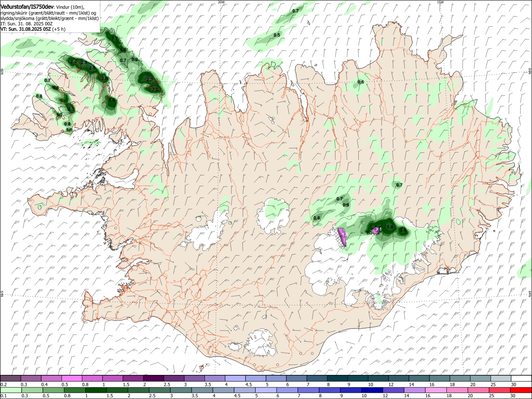Viewport: 532px width, 399px height.
Task: Pick the violet rain-scale swatch at 12
Action: pyautogui.click(x=393, y=390)
